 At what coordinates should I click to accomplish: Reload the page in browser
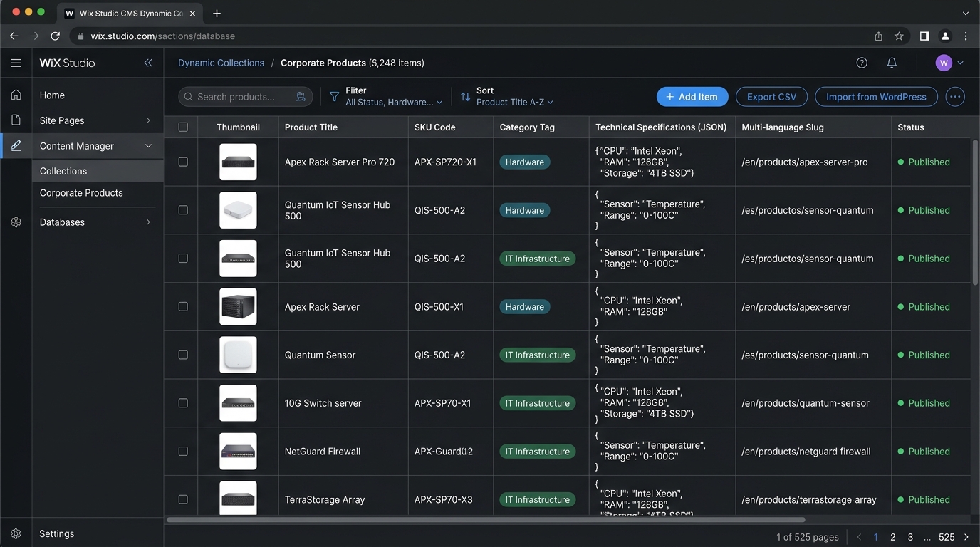coord(55,36)
